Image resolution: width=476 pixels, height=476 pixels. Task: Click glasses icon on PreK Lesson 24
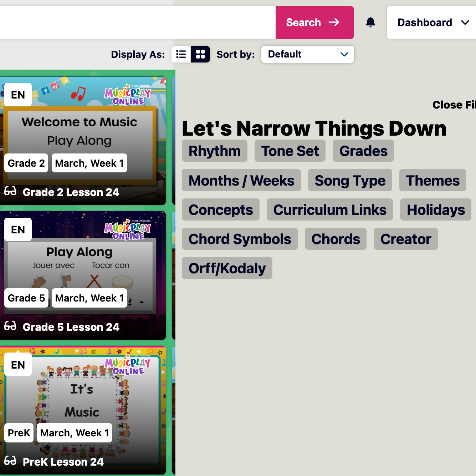10,461
